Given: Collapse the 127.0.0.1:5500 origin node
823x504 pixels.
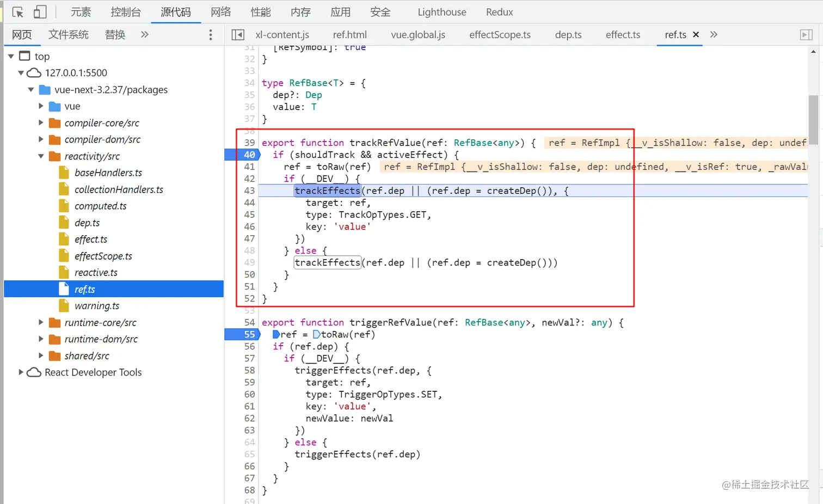Looking at the screenshot, I should 21,73.
